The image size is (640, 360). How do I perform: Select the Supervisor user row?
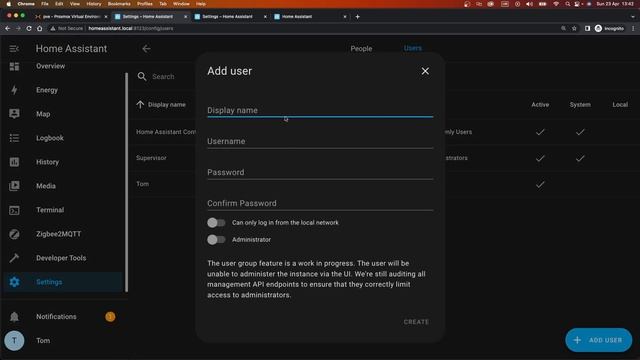click(x=151, y=158)
